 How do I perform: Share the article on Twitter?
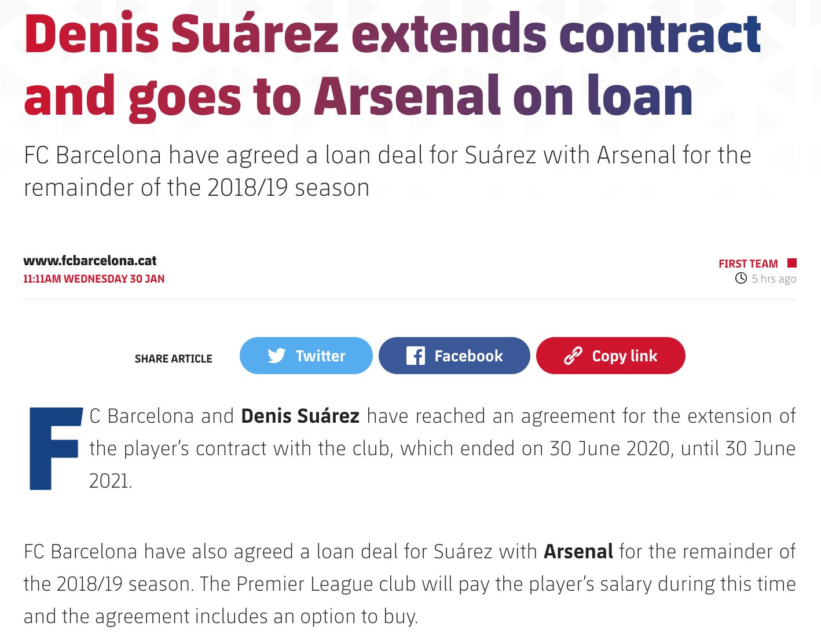pos(306,356)
